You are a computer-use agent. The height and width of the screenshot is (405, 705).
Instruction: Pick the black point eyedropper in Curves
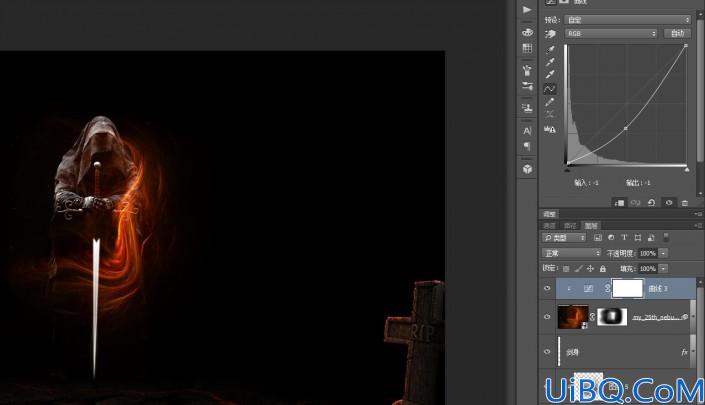point(550,49)
